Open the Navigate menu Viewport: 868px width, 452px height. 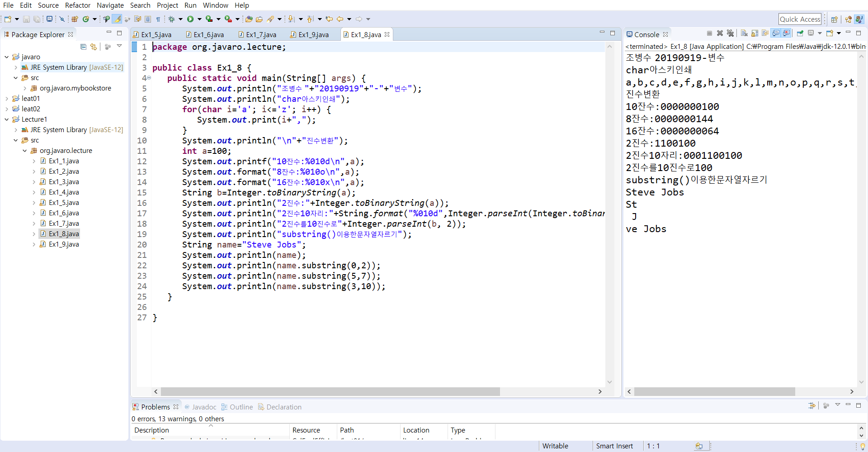point(110,5)
